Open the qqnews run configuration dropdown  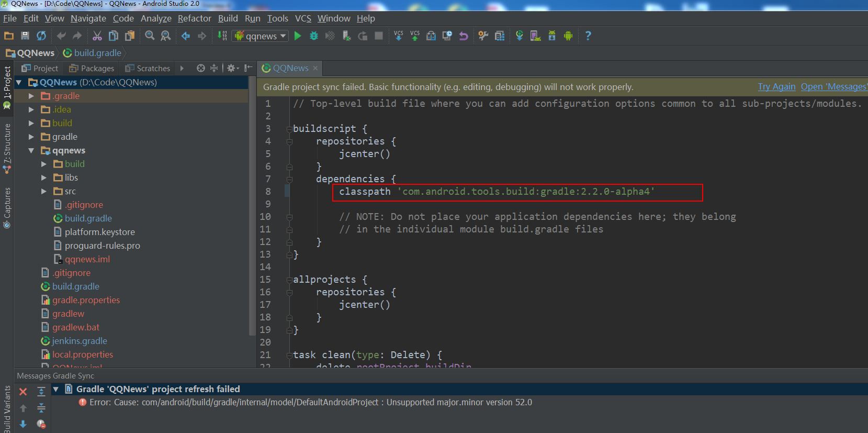(x=261, y=36)
